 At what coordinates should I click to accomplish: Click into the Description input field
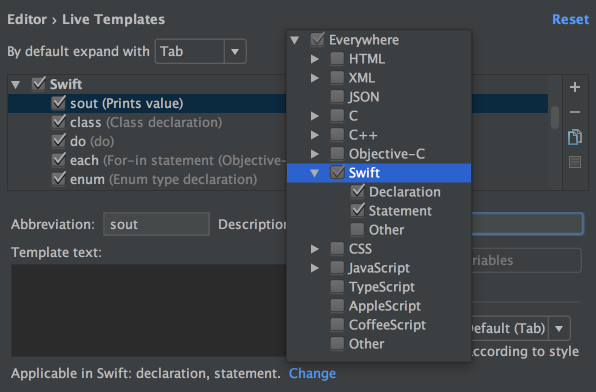click(x=527, y=224)
